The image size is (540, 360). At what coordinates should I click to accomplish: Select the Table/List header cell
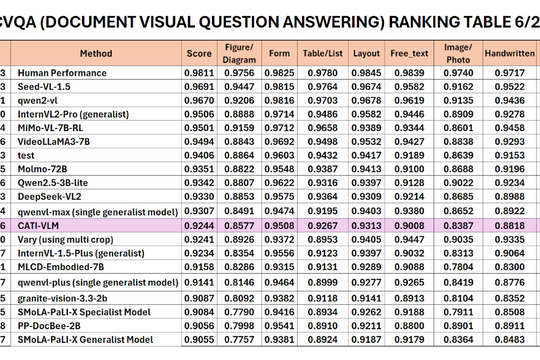coord(323,53)
